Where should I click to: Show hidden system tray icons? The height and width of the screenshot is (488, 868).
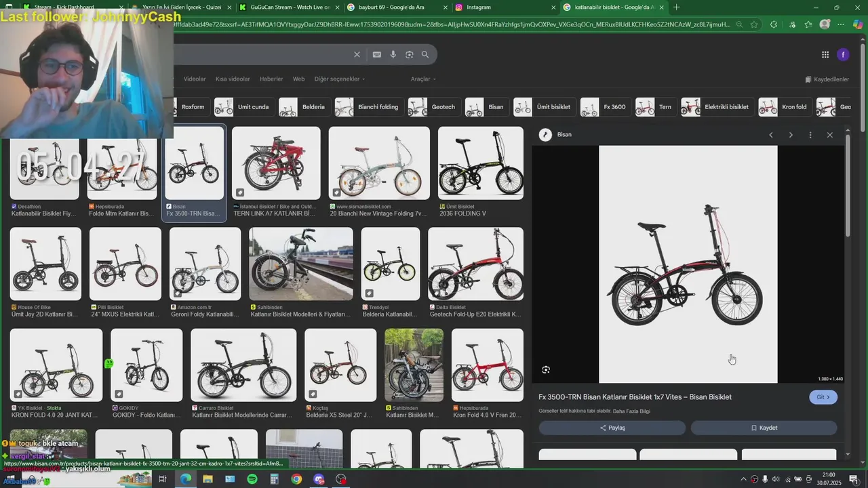[743, 479]
